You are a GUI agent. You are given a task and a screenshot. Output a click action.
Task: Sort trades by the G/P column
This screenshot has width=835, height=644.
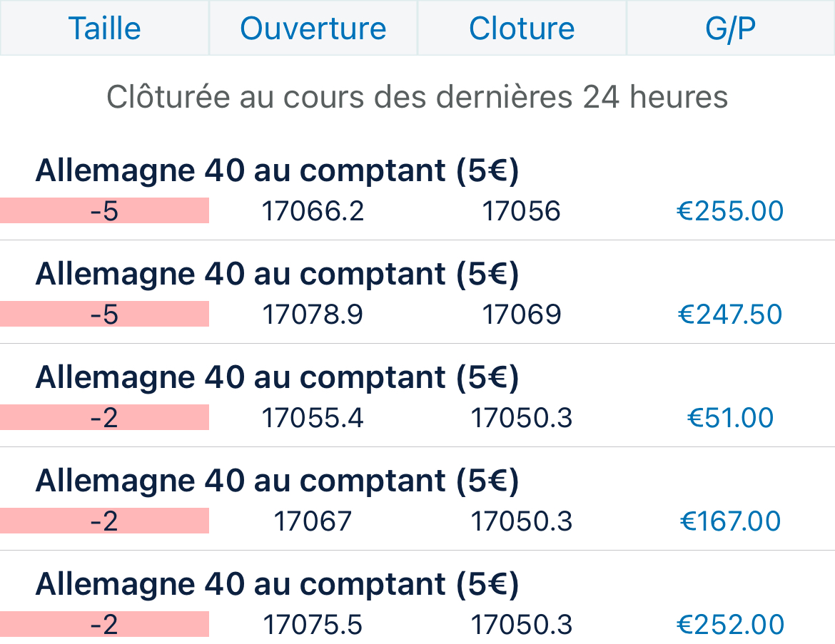730,29
